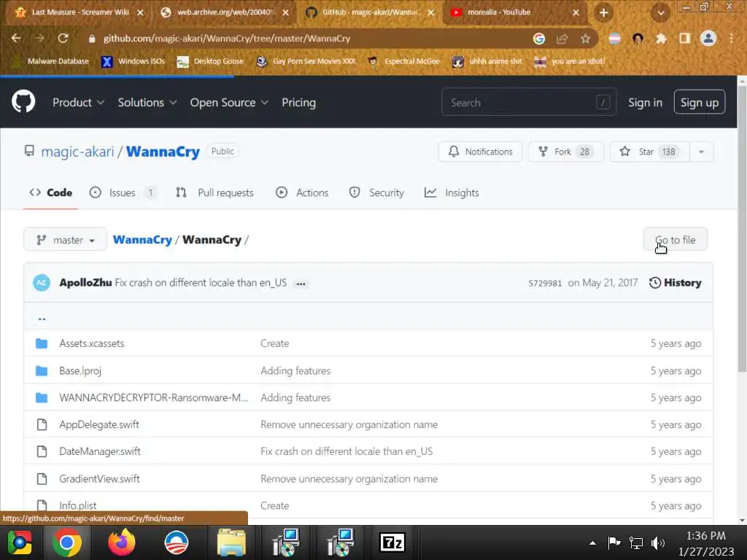Viewport: 747px width, 560px height.
Task: Switch to the Security tab
Action: click(x=376, y=192)
